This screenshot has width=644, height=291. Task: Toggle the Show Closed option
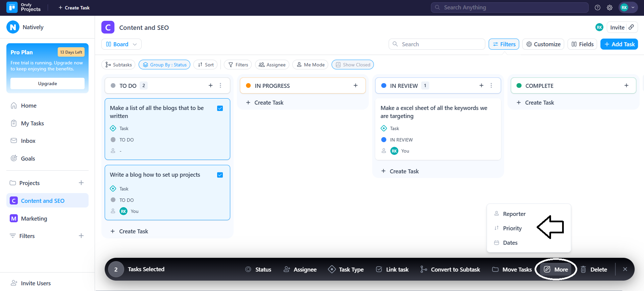tap(352, 65)
